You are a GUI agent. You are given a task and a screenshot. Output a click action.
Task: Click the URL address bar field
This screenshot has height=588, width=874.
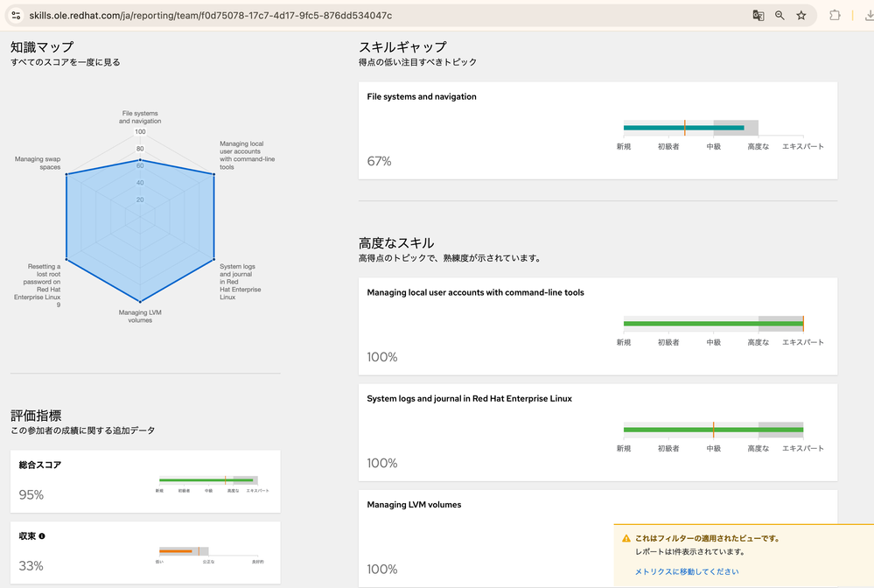point(350,16)
